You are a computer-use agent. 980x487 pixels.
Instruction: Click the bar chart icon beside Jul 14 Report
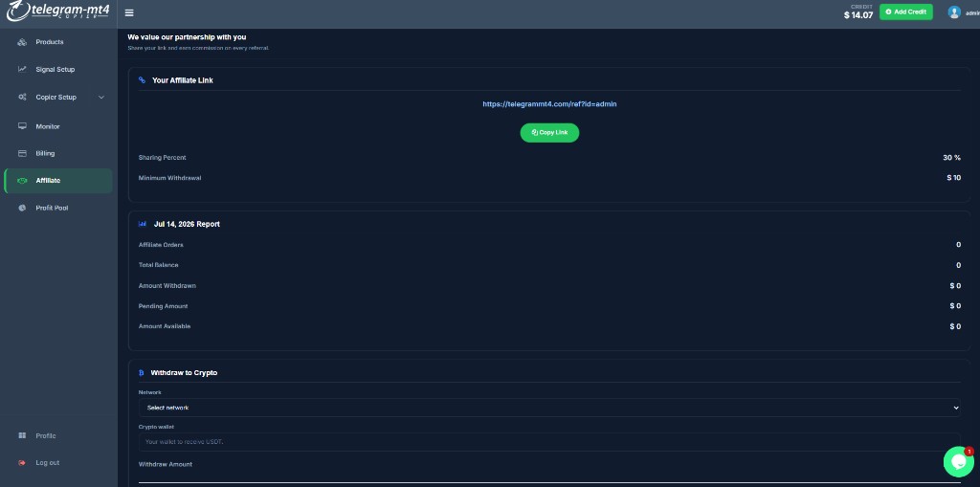[x=142, y=224]
